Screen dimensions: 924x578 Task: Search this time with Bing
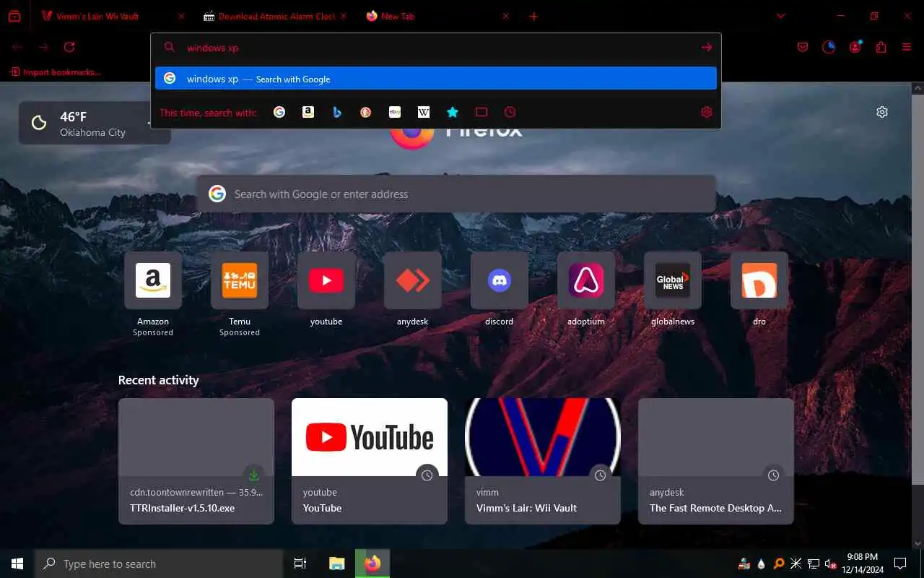pos(337,112)
